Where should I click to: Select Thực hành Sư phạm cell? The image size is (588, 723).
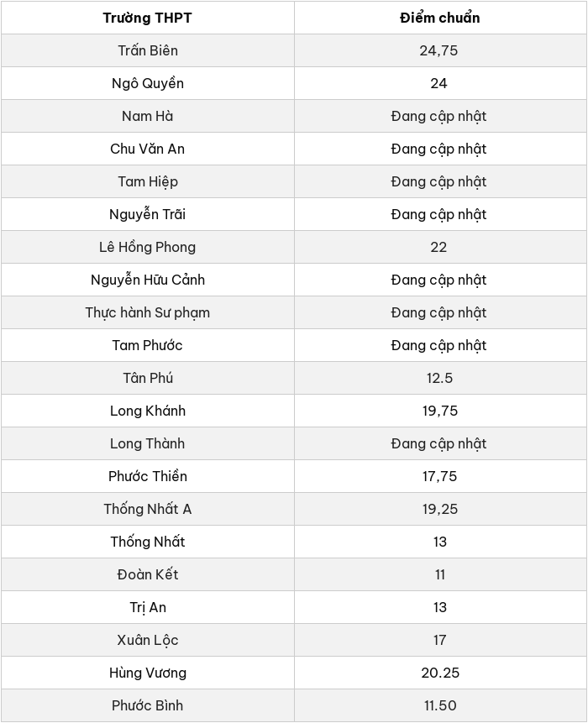click(148, 312)
